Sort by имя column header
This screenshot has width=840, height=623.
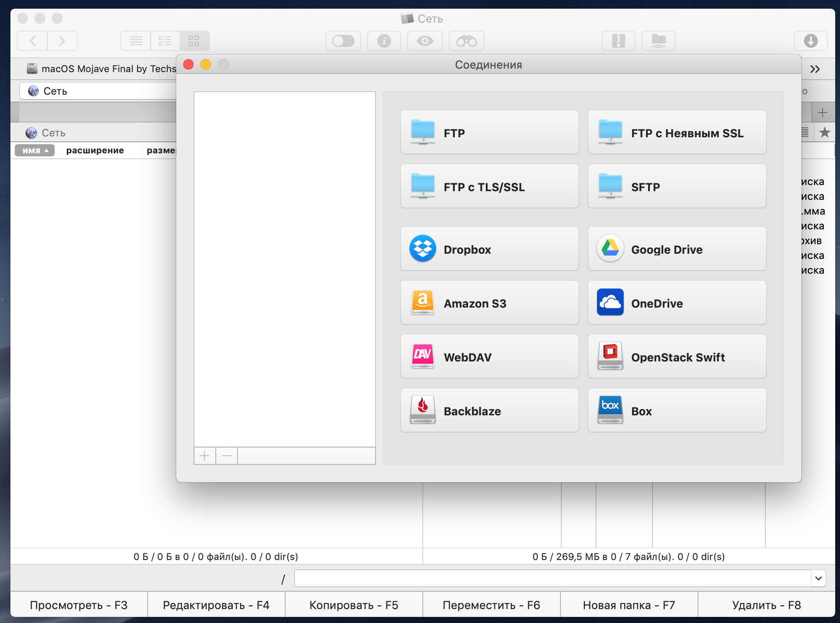coord(35,150)
